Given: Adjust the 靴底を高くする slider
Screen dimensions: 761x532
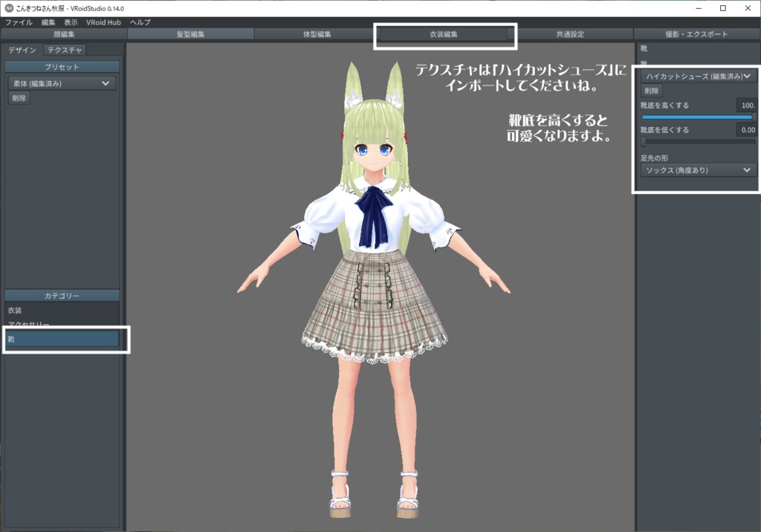Looking at the screenshot, I should pos(695,118).
